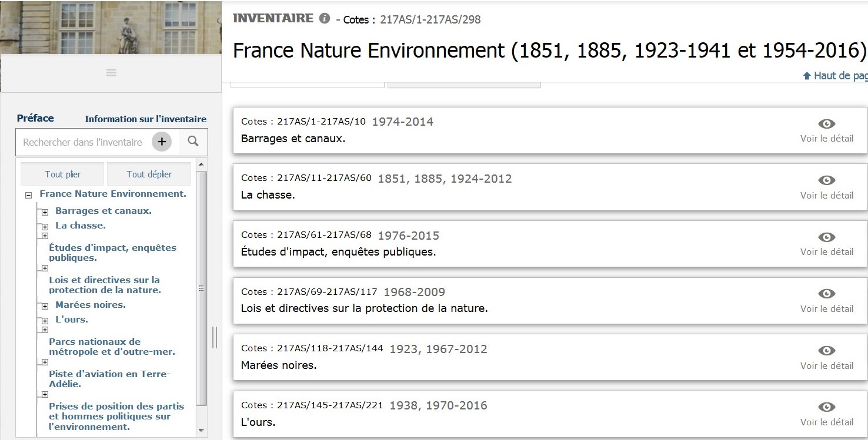
Task: Select L'ours in the tree
Action: (72, 320)
